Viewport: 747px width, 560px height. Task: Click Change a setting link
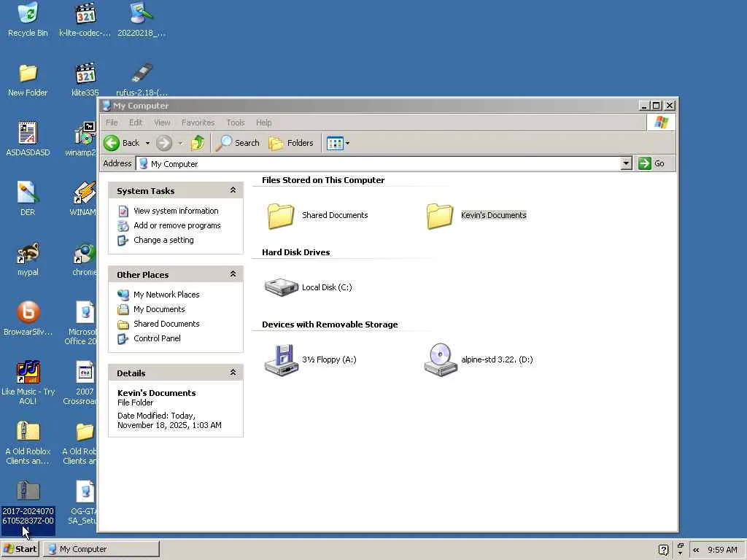coord(163,240)
